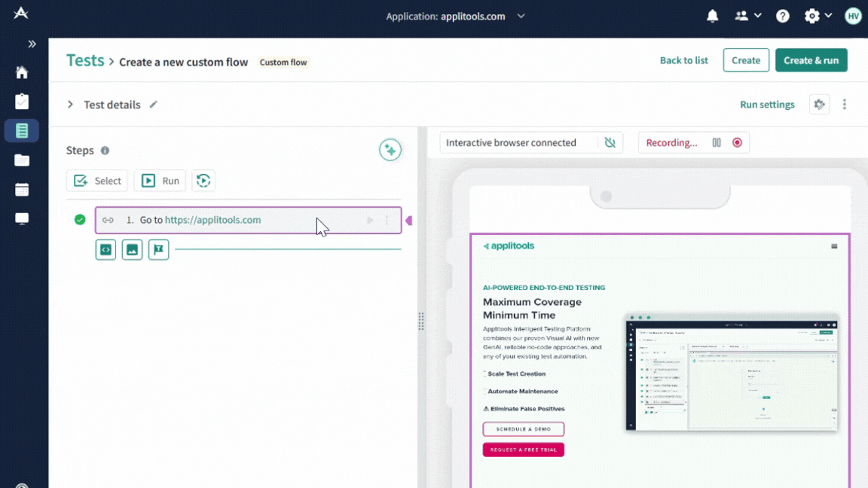
Task: Open the more options menu beside Run settings
Action: (x=844, y=105)
